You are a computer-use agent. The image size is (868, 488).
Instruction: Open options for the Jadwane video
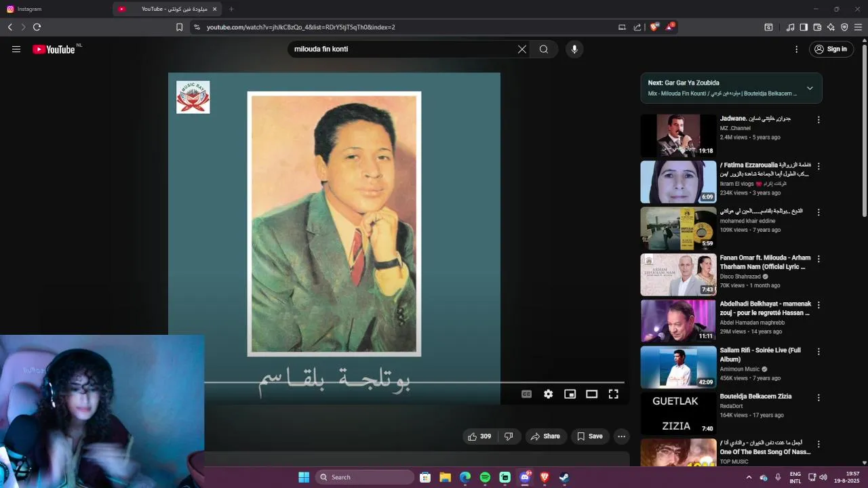point(818,119)
